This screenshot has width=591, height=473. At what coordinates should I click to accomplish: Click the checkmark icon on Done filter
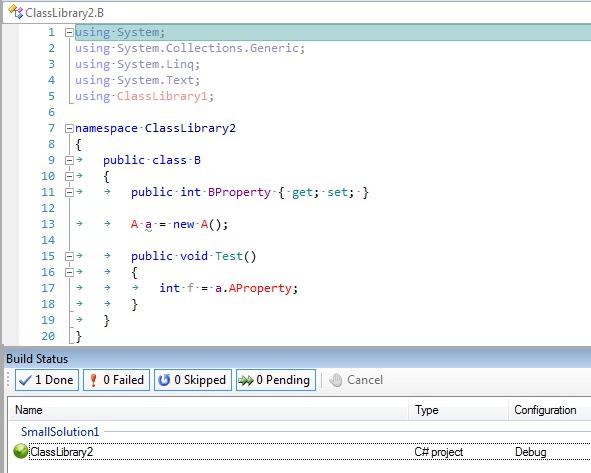[x=25, y=380]
